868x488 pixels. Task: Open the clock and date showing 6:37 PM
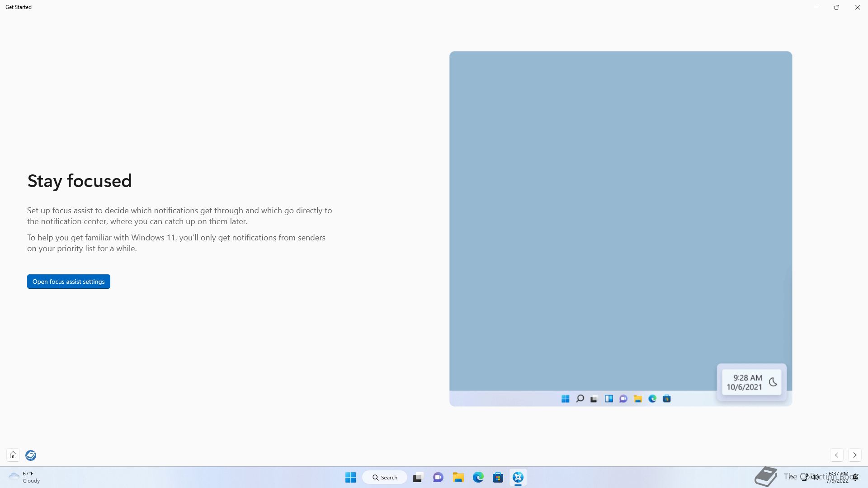click(x=838, y=477)
